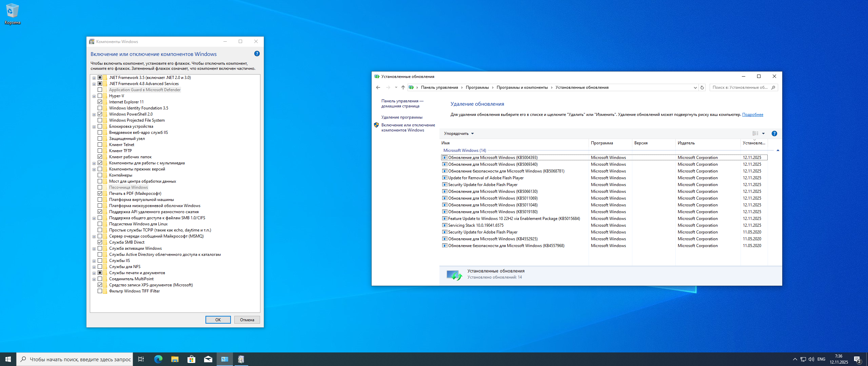Expand the Службы IIS tree node
868x366 pixels.
coord(94,261)
